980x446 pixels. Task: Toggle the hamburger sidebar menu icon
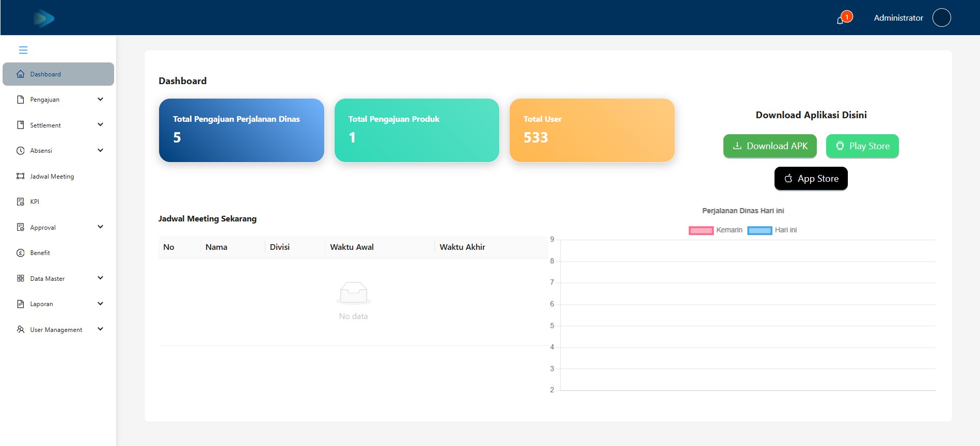point(23,50)
